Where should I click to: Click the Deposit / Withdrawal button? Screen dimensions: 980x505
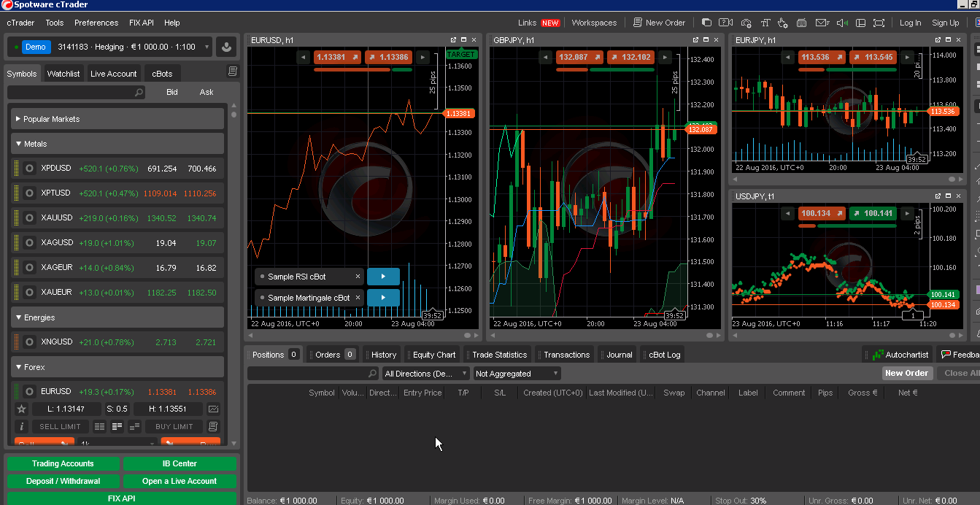[x=63, y=481]
